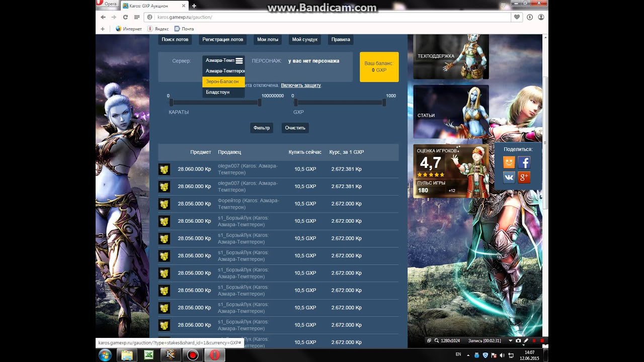Image resolution: width=644 pixels, height=362 pixels.
Task: Open a new tab with plus button
Action: [194, 6]
